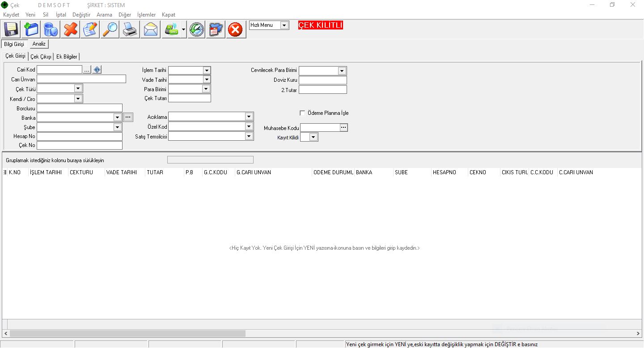Image resolution: width=644 pixels, height=348 pixels.
Task: Open search with the magnifier icon
Action: click(x=110, y=29)
